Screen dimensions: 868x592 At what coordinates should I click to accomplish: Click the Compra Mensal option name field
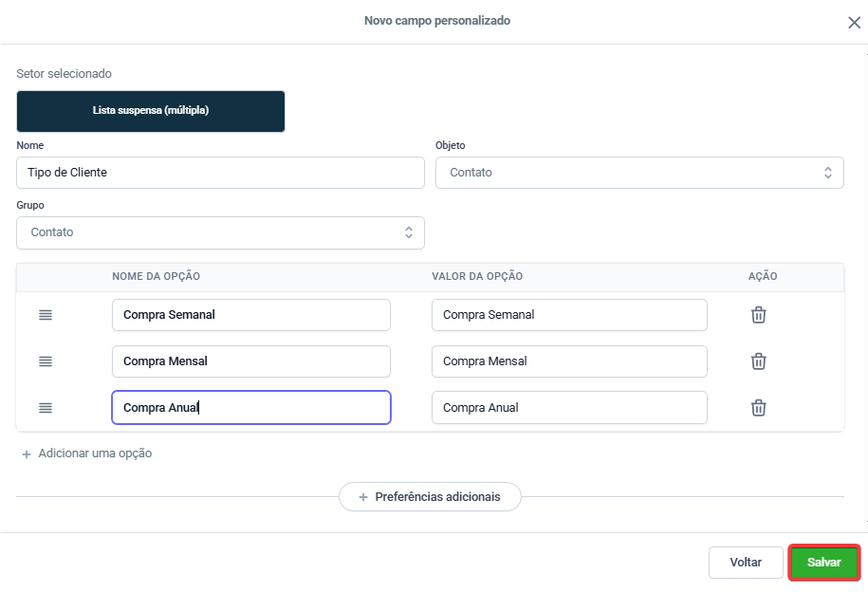click(x=250, y=361)
